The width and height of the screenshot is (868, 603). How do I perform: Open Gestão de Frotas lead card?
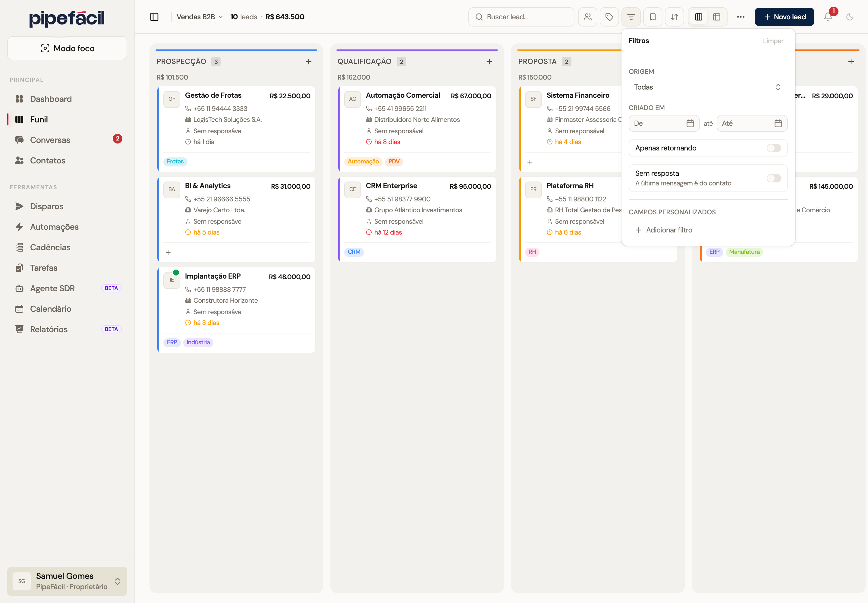(236, 129)
